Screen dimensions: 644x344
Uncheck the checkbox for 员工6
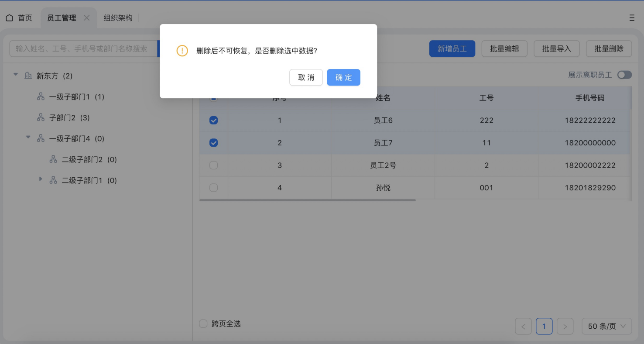pyautogui.click(x=213, y=120)
